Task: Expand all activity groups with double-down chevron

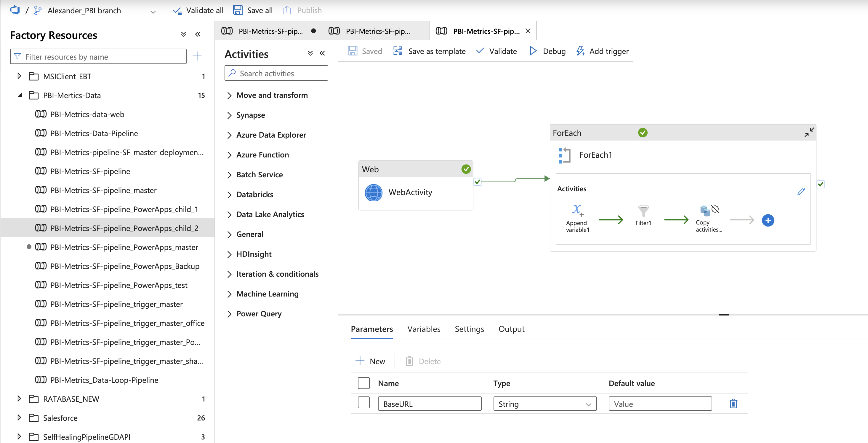Action: tap(310, 53)
